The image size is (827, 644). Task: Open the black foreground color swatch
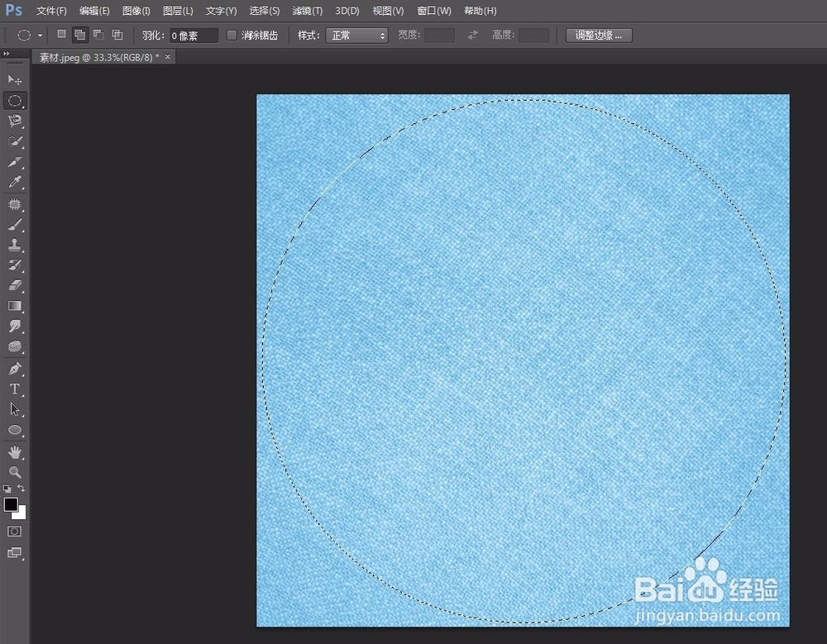click(11, 504)
